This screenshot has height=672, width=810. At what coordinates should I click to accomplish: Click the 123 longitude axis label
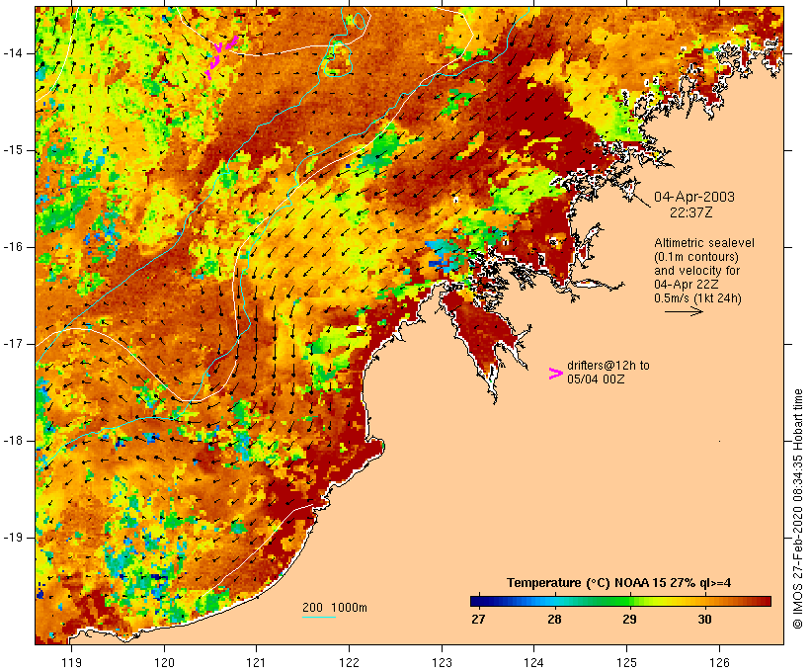tap(442, 662)
